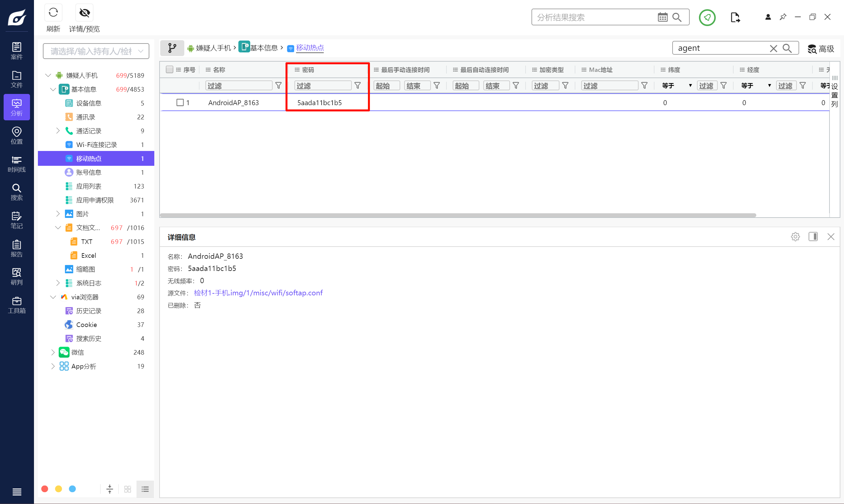Collapse the 基本信息 tree node
The height and width of the screenshot is (504, 844).
tap(53, 89)
